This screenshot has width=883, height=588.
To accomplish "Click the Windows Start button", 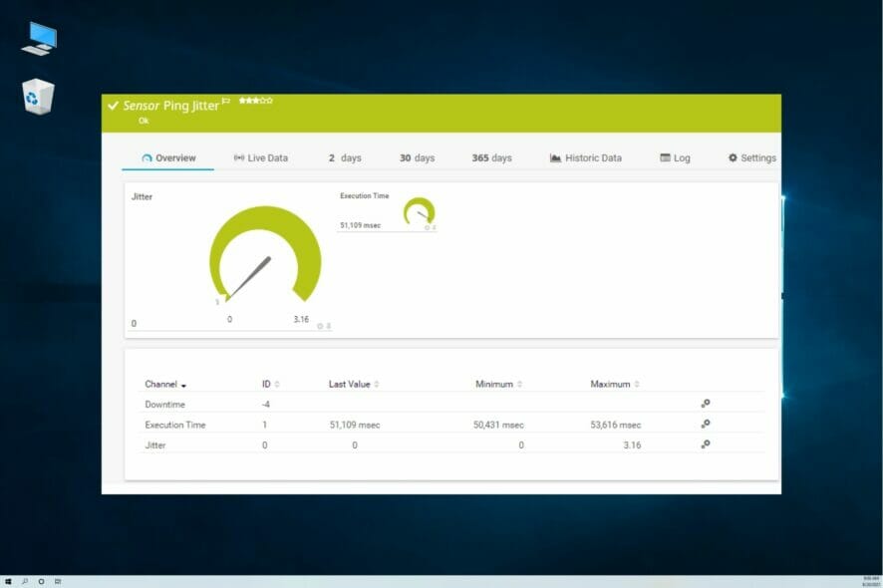I will click(x=10, y=579).
